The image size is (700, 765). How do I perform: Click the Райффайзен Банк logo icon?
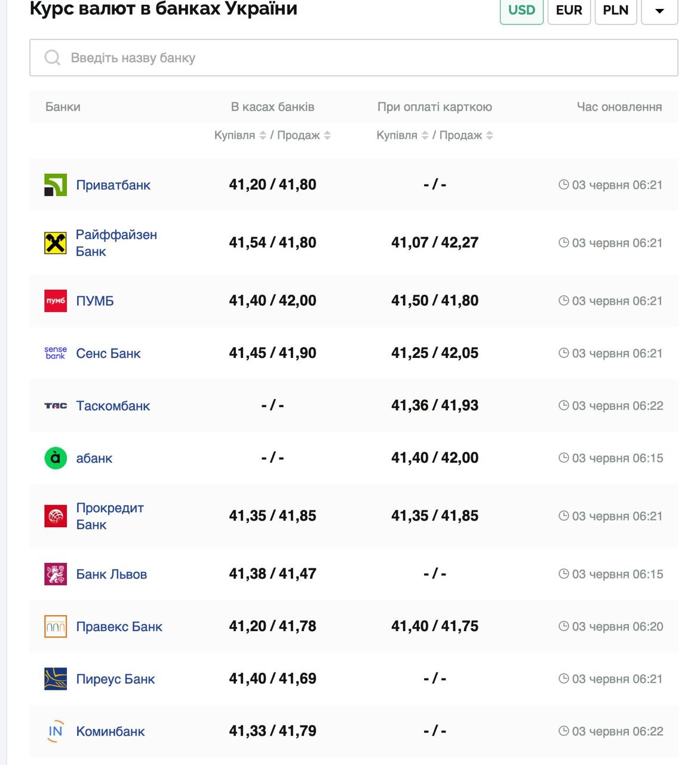(x=56, y=243)
